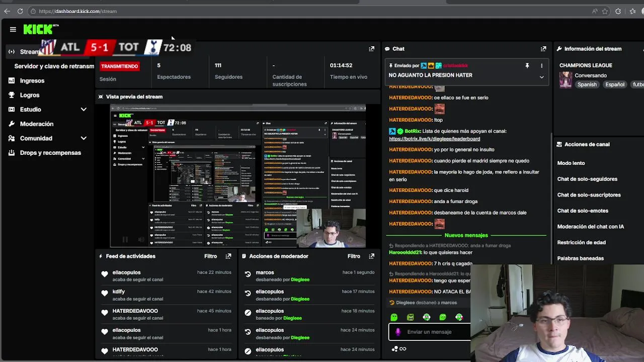644x362 pixels.
Task: Open Filtro in Feed de actividades
Action: coord(210,256)
